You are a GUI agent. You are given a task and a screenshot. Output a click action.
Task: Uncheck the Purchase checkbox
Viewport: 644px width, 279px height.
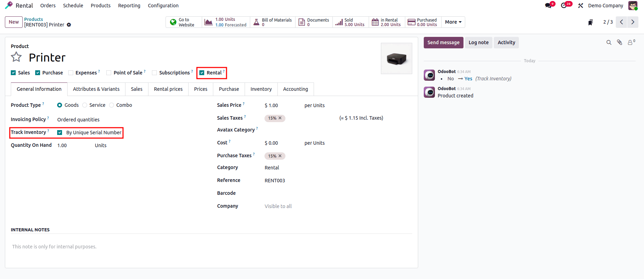(x=38, y=73)
